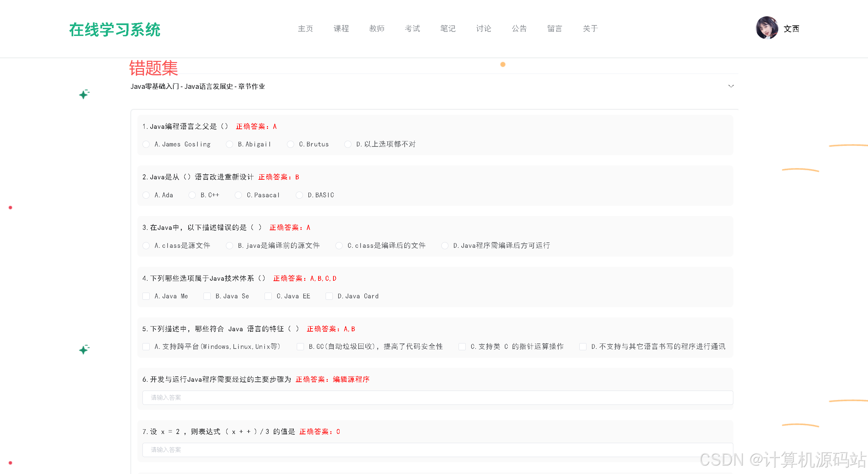868x474 pixels.
Task: Open the 关于 page
Action: coord(590,29)
